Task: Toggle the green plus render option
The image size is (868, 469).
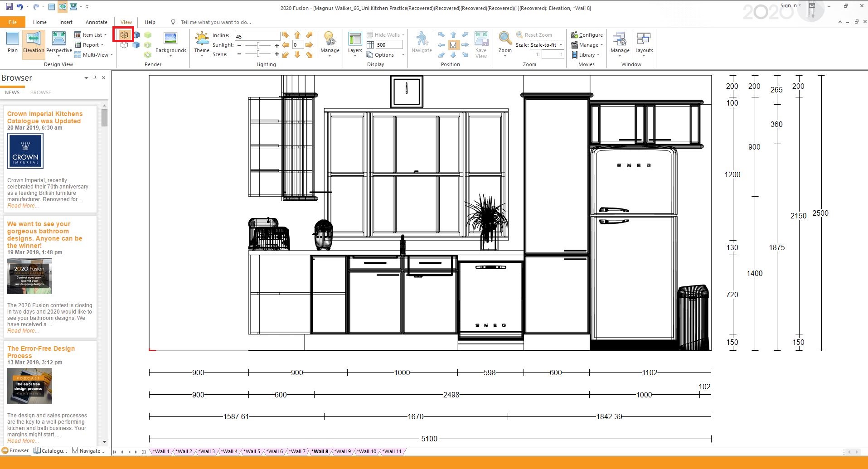Action: [148, 45]
